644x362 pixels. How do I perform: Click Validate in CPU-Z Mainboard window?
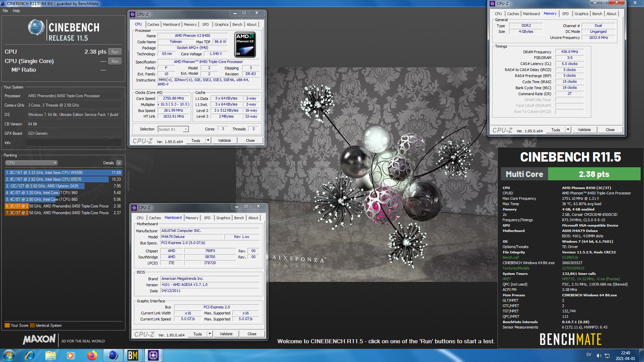(226, 334)
